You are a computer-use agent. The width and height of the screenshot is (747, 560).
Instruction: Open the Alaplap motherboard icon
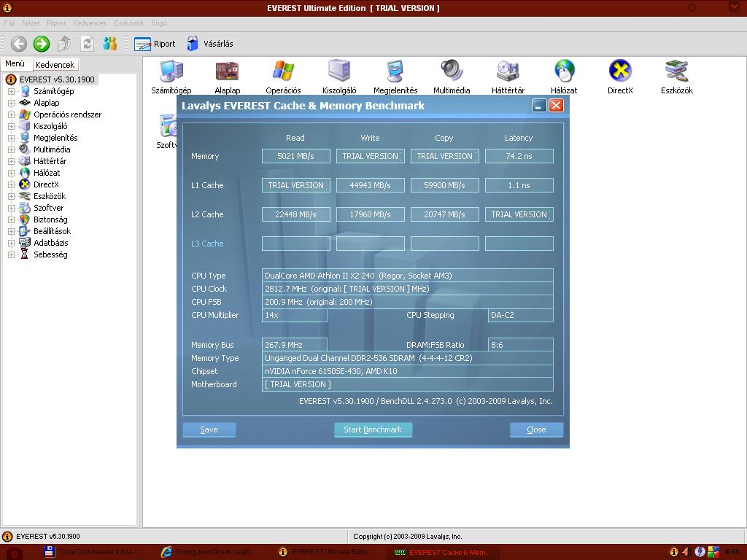pos(228,77)
